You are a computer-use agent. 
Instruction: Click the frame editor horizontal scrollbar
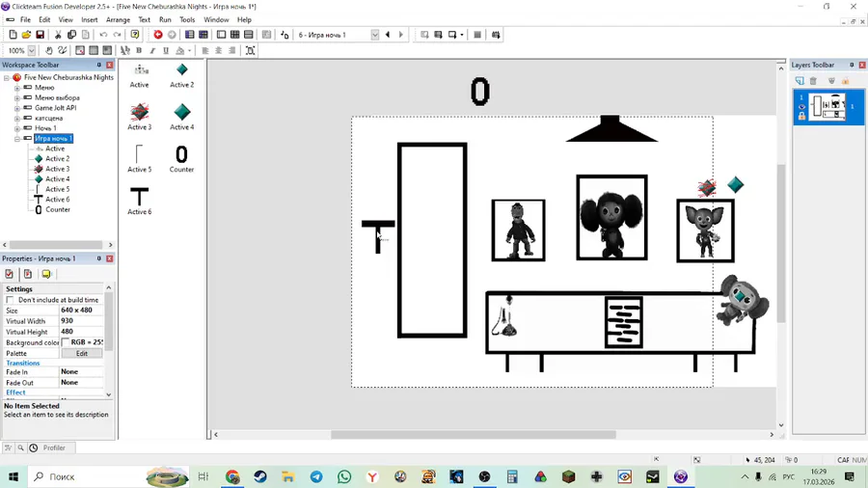point(474,435)
